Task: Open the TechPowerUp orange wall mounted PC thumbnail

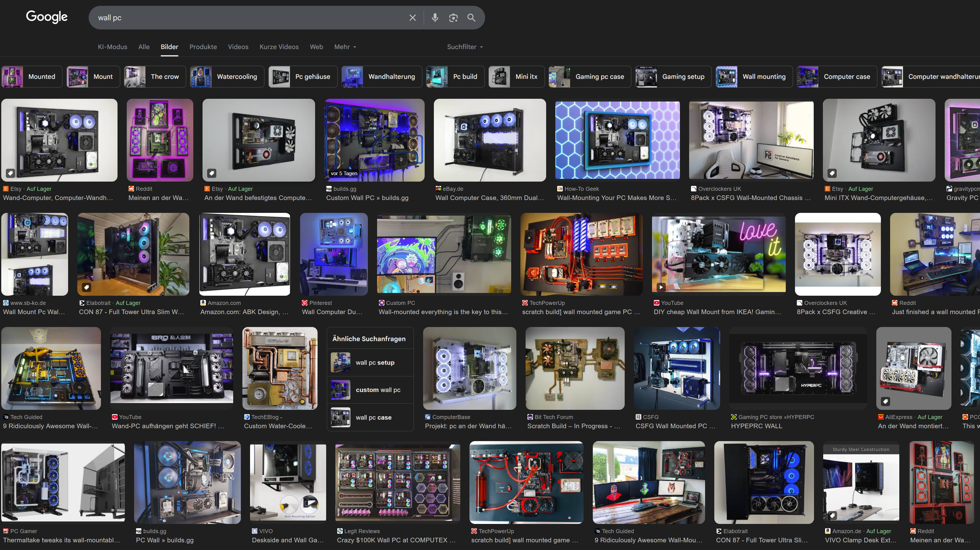Action: [581, 254]
